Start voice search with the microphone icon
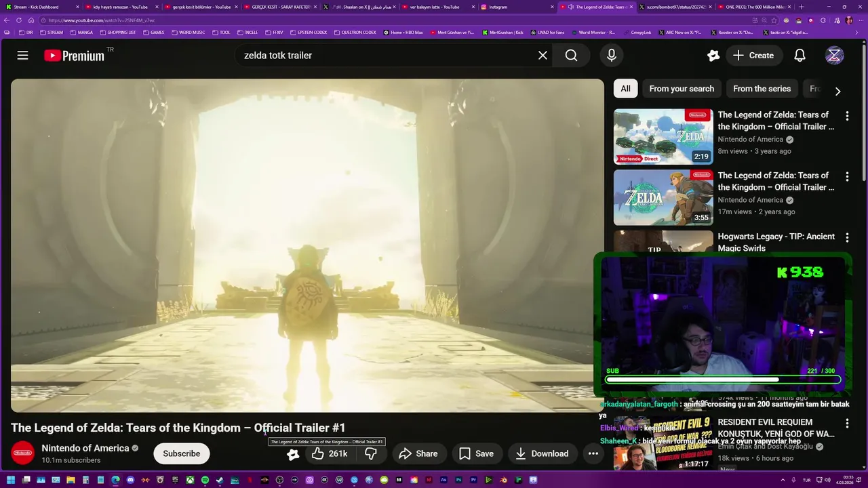Screen dimensions: 868x488 pyautogui.click(x=612, y=56)
